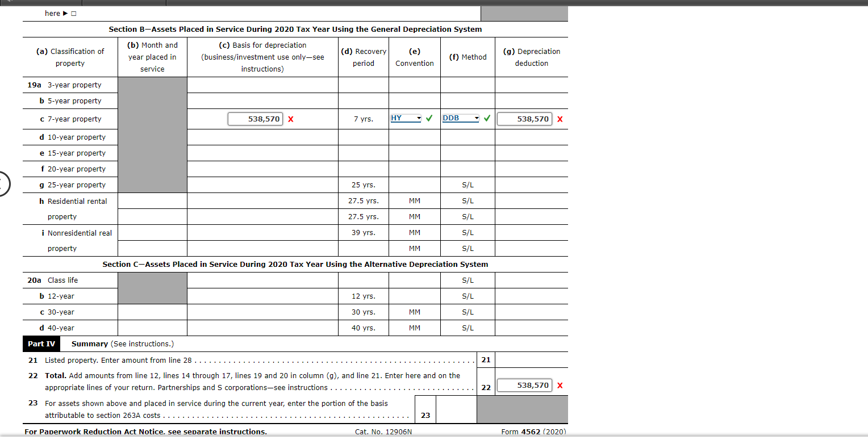Click the red X beside the line 22 total

pyautogui.click(x=560, y=386)
